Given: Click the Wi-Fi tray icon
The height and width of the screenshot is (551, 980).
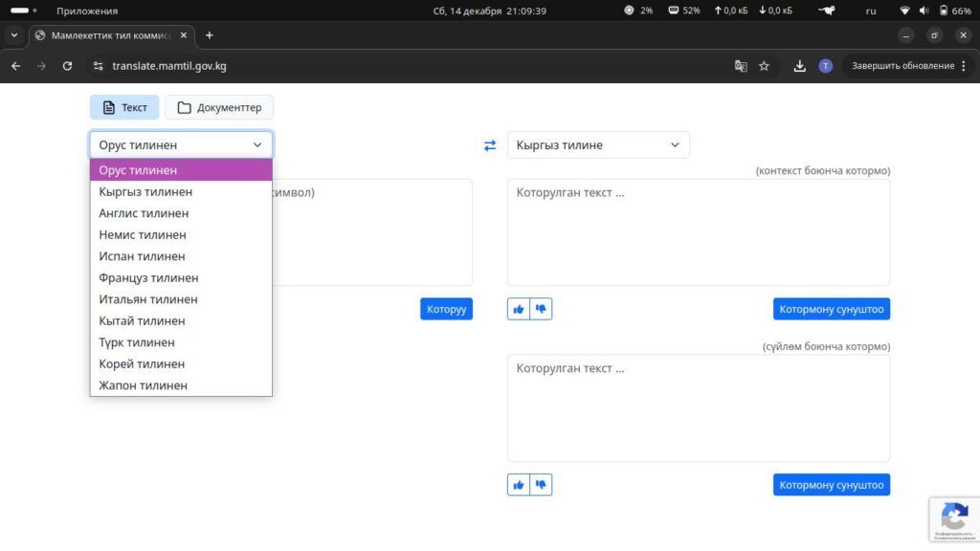Looking at the screenshot, I should click(x=904, y=11).
